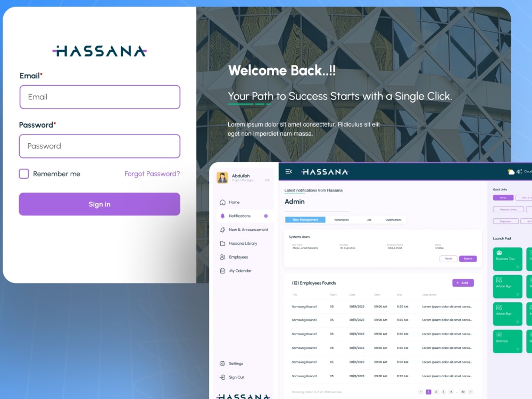
Task: Open SimCorp from the Launch Pad
Action: 507,341
